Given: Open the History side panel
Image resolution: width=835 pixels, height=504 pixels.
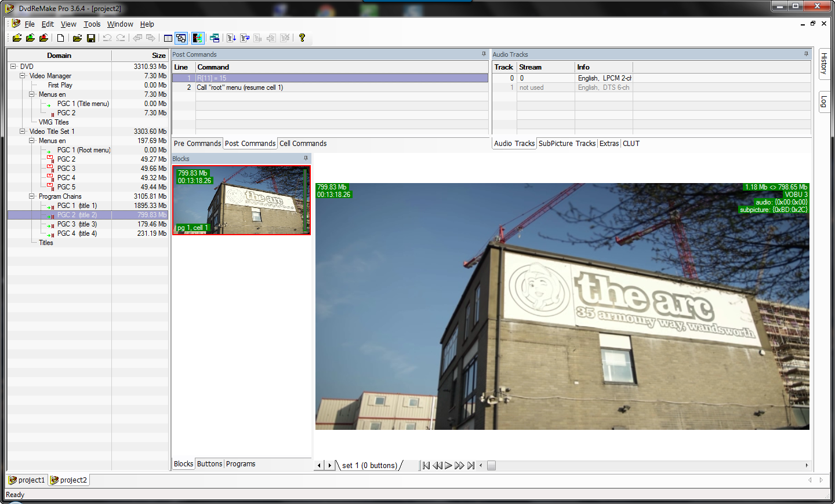Looking at the screenshot, I should tap(824, 63).
